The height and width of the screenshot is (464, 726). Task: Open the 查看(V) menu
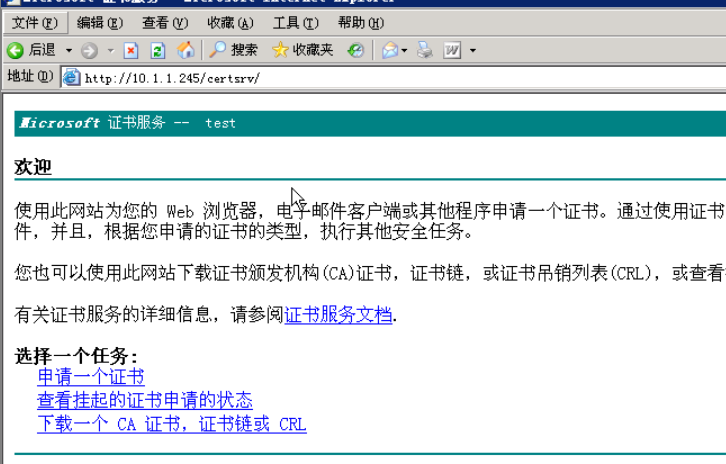tap(165, 23)
